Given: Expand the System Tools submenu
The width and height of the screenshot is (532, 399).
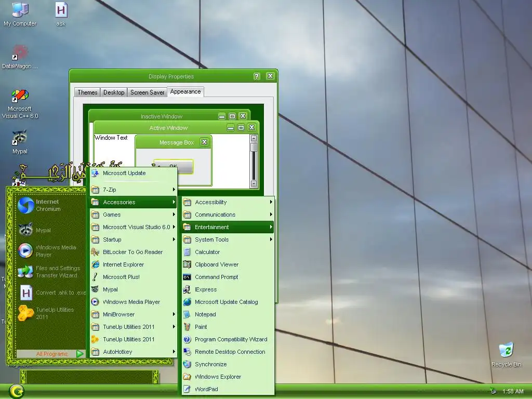Looking at the screenshot, I should pos(228,240).
